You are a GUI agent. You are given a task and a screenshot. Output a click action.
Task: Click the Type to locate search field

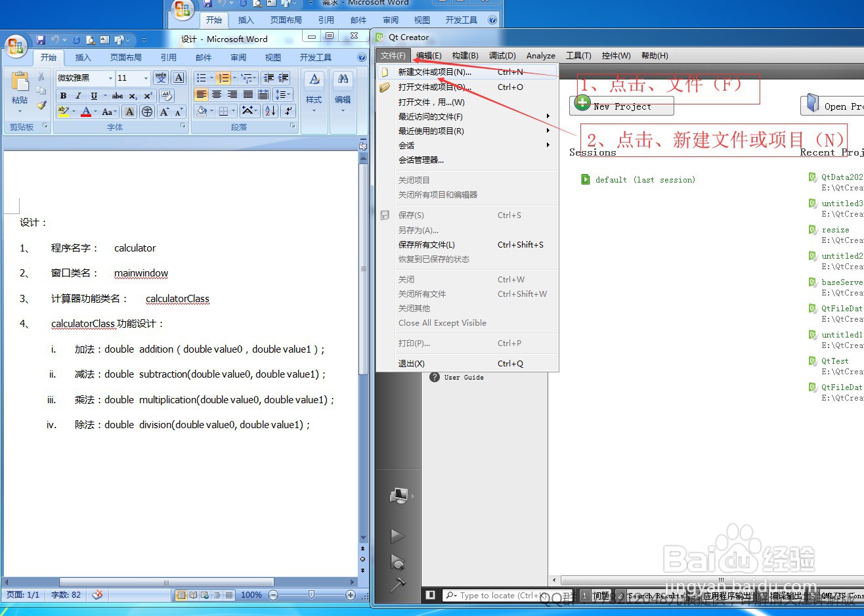pyautogui.click(x=497, y=596)
